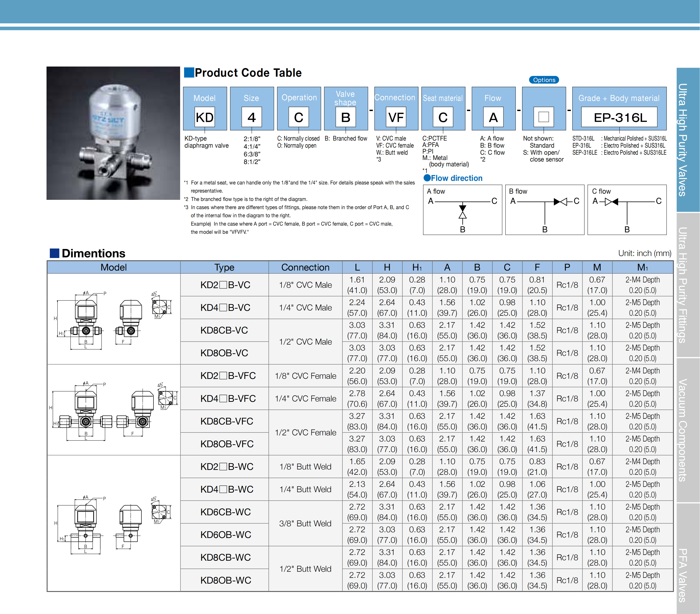Viewport: 700px width, 614px height.
Task: Select the KD8OB-WC type cell
Action: pyautogui.click(x=224, y=580)
